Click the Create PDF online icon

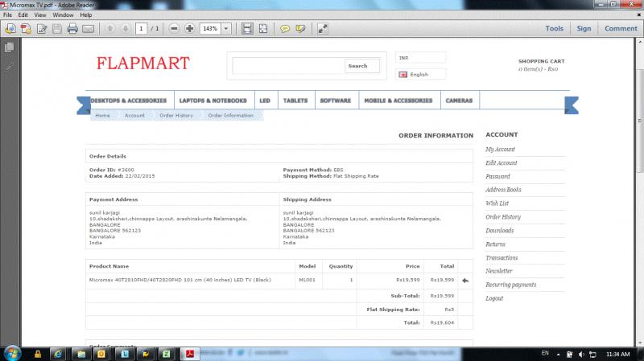(x=26, y=28)
